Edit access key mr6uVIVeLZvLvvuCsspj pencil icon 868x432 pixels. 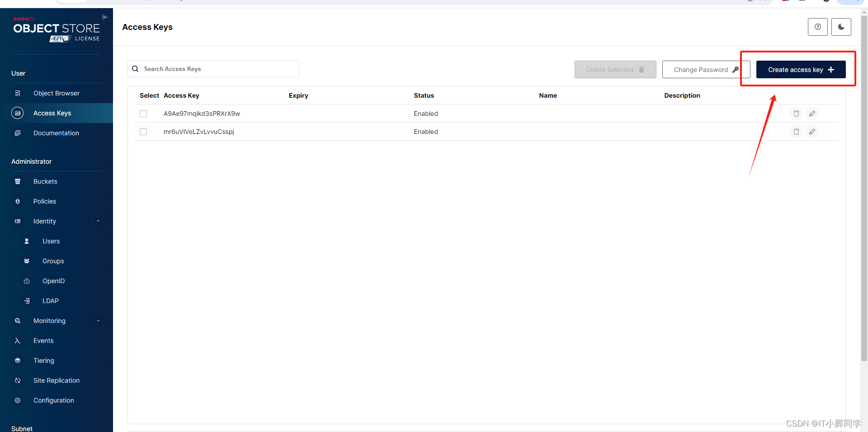click(x=812, y=132)
